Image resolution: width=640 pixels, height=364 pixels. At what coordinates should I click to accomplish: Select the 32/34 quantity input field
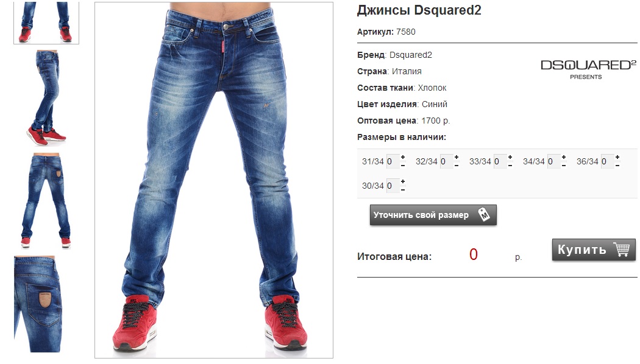pyautogui.click(x=446, y=161)
